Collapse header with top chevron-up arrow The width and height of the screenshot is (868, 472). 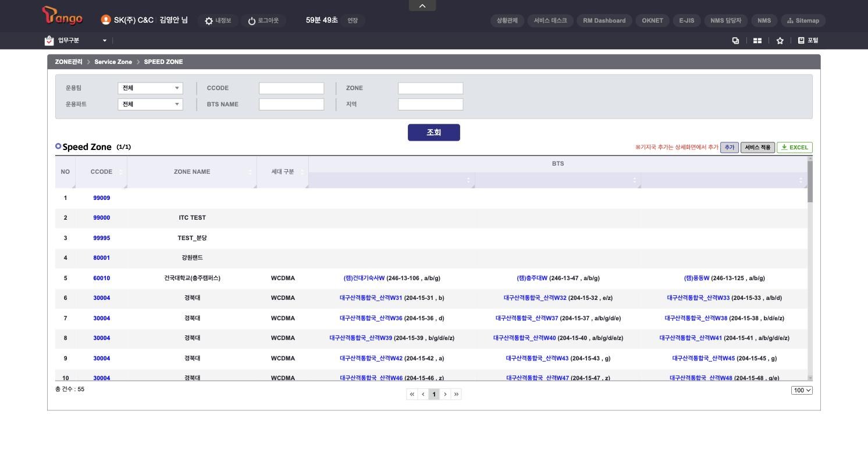(x=422, y=6)
